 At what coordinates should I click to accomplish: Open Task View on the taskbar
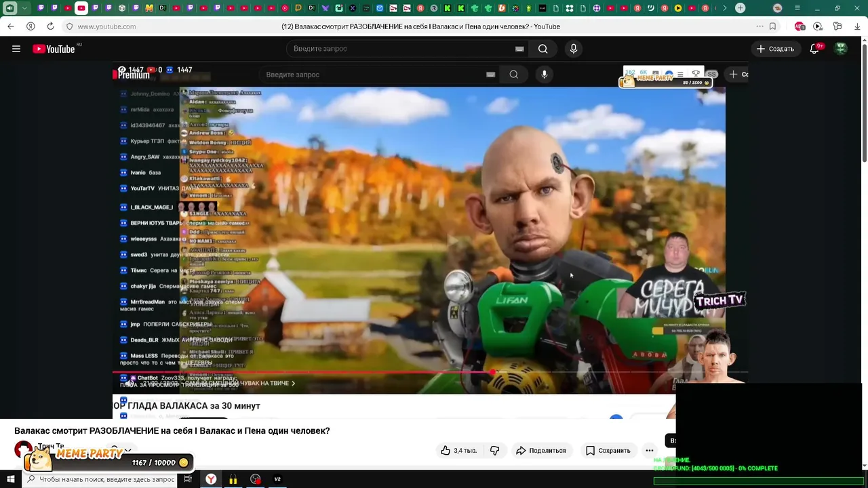188,479
